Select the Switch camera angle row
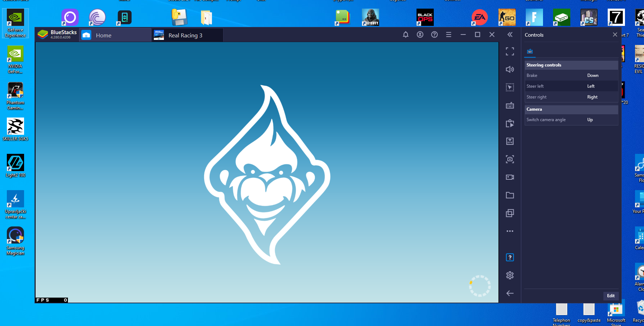The image size is (644, 326). [571, 120]
